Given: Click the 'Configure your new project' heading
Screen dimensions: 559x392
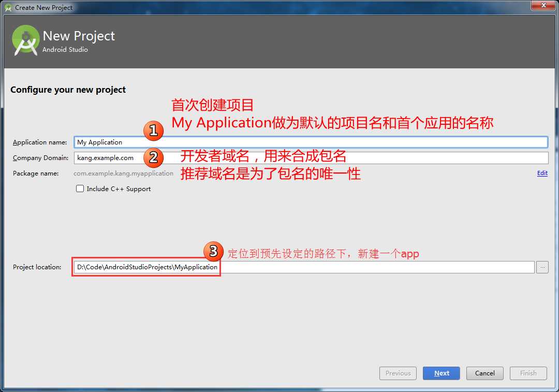Looking at the screenshot, I should pos(68,90).
